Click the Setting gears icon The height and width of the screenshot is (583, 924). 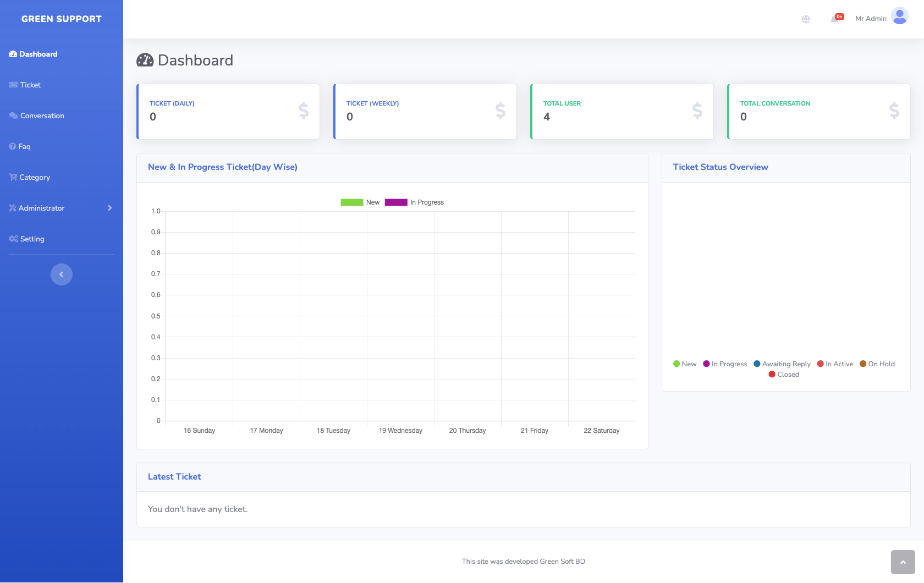(x=13, y=239)
